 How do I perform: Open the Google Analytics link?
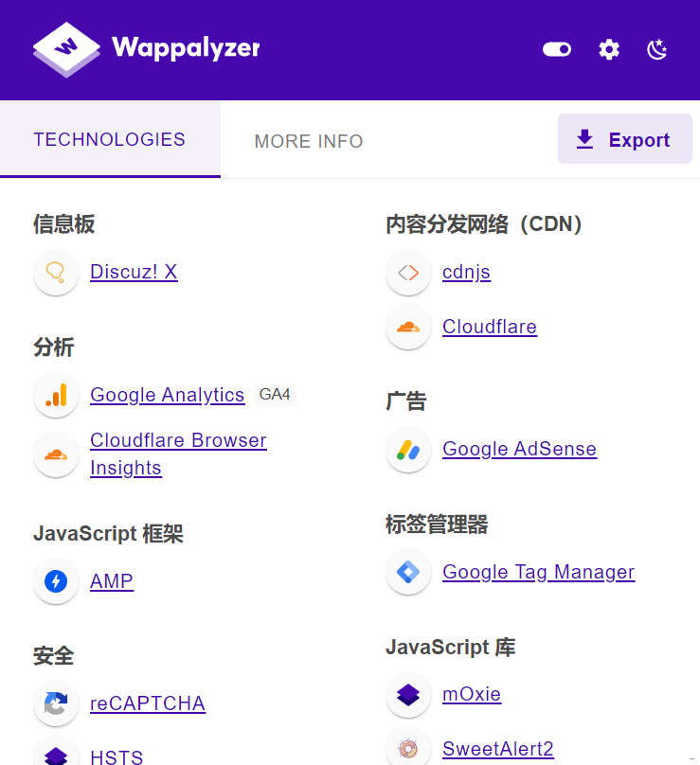point(168,395)
